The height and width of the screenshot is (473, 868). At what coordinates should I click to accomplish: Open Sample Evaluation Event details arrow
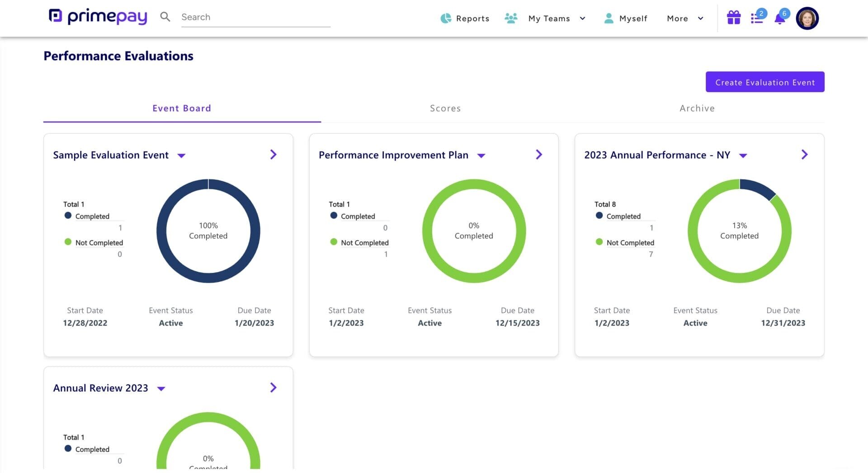pyautogui.click(x=273, y=155)
